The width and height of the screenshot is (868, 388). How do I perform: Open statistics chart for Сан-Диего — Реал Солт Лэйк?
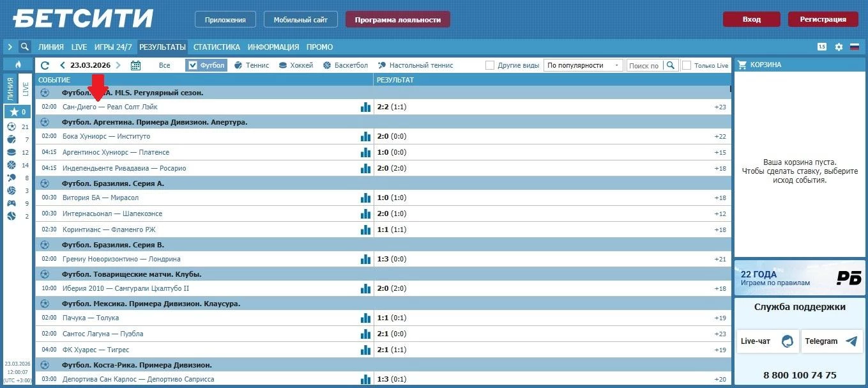point(365,107)
